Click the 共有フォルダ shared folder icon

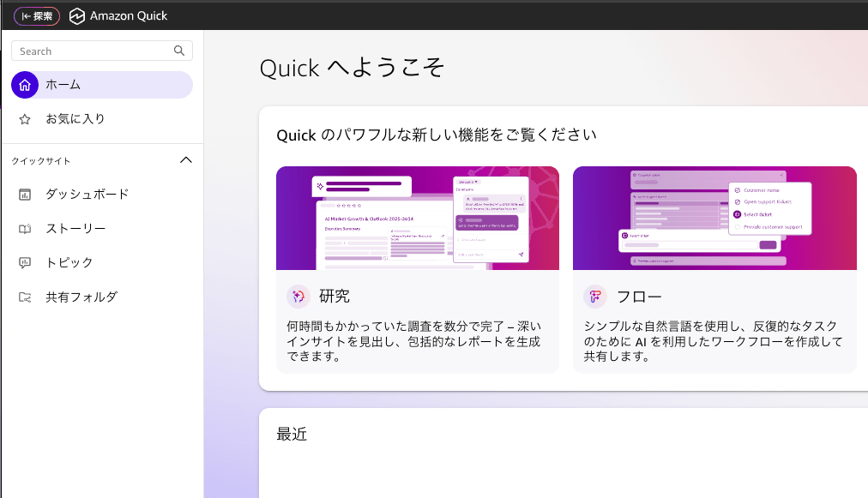25,297
